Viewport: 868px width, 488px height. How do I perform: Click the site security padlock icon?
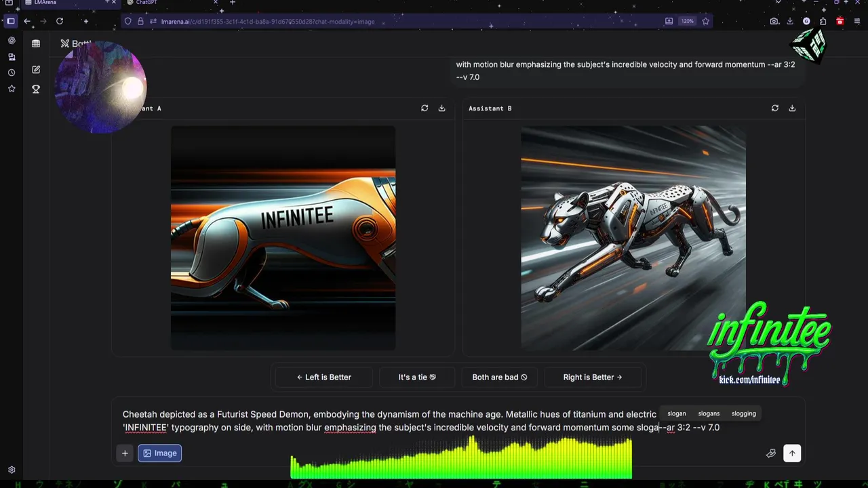pos(140,21)
